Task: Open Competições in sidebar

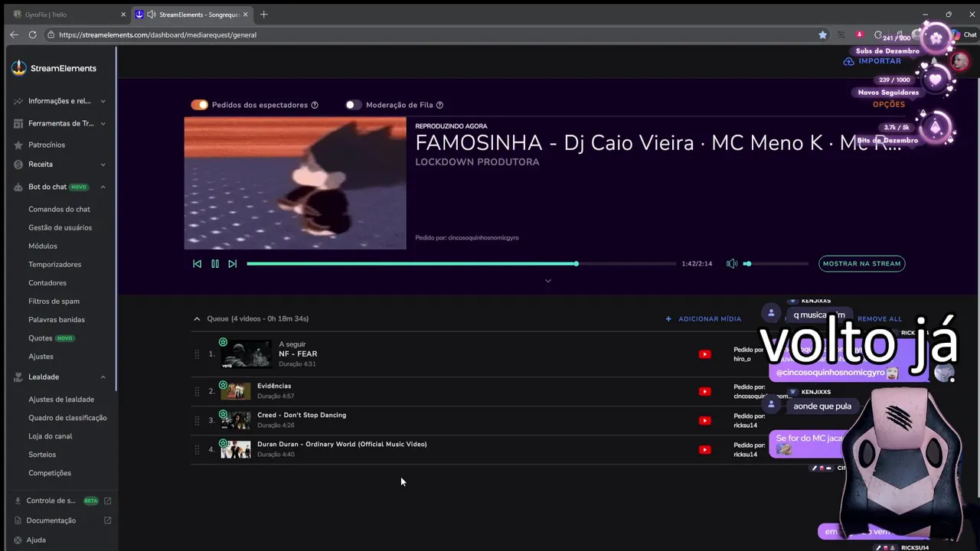Action: 50,473
